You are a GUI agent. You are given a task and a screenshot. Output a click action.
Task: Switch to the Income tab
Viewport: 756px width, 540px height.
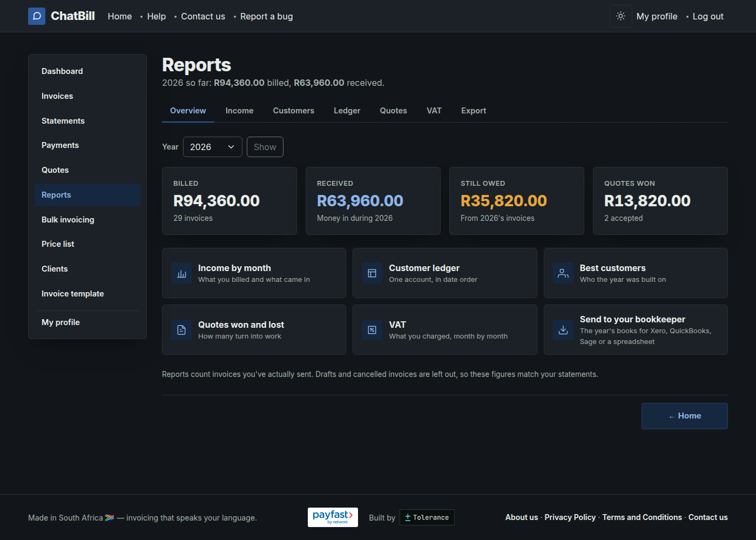click(x=239, y=111)
